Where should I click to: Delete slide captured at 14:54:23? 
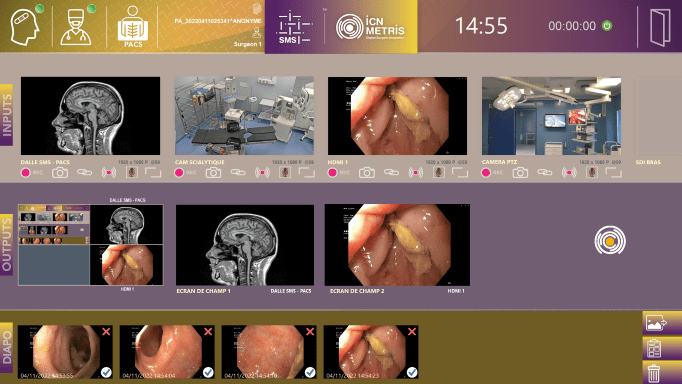tap(412, 332)
